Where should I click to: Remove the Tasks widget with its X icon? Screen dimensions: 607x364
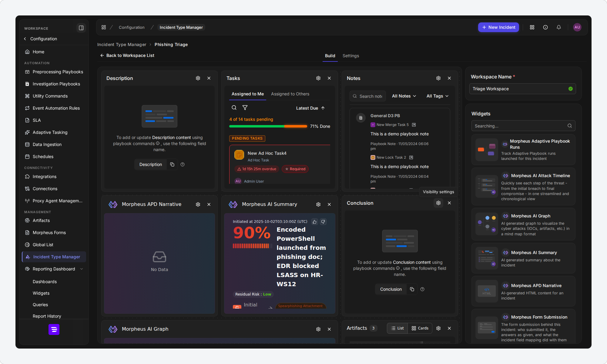pyautogui.click(x=329, y=78)
